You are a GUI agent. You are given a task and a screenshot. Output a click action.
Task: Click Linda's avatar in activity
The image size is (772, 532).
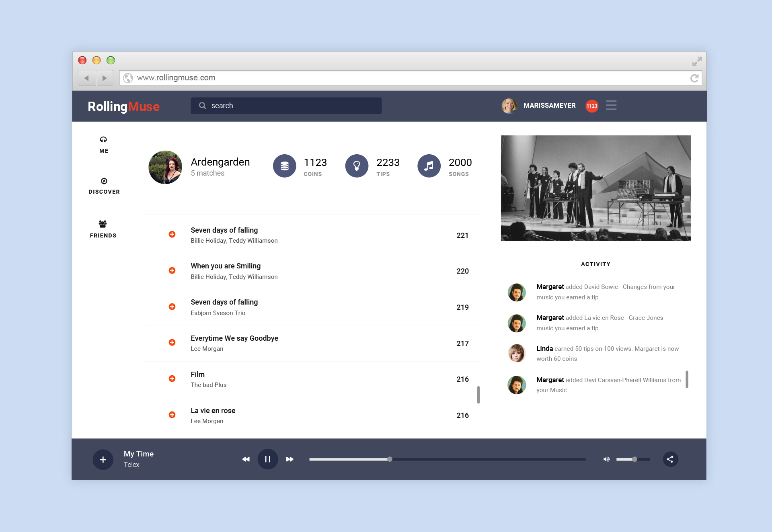(x=517, y=353)
